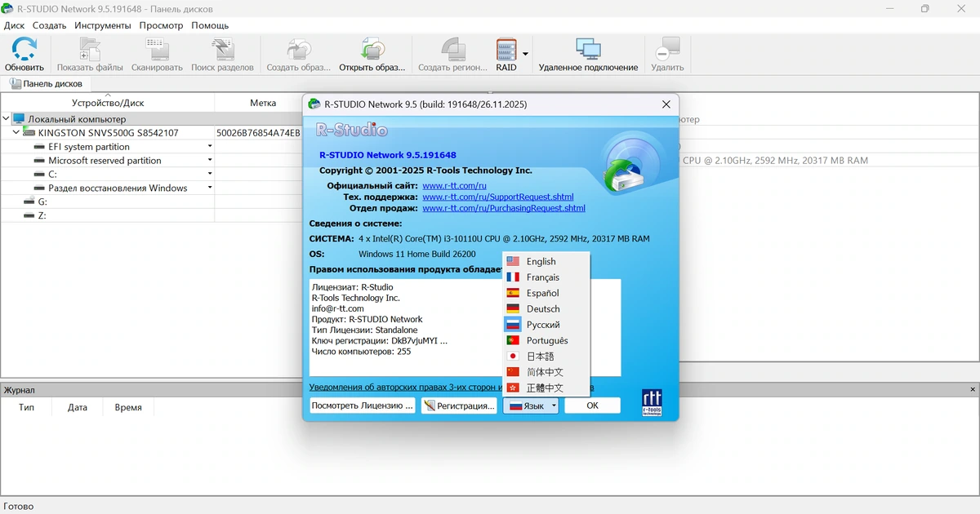980x514 pixels.
Task: Click the Показать файлы toolbar icon
Action: point(90,49)
